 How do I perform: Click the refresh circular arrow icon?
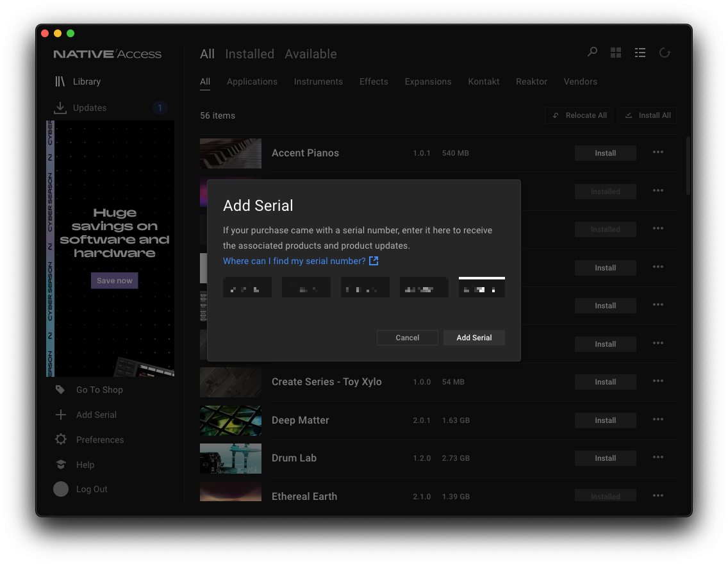pyautogui.click(x=665, y=53)
